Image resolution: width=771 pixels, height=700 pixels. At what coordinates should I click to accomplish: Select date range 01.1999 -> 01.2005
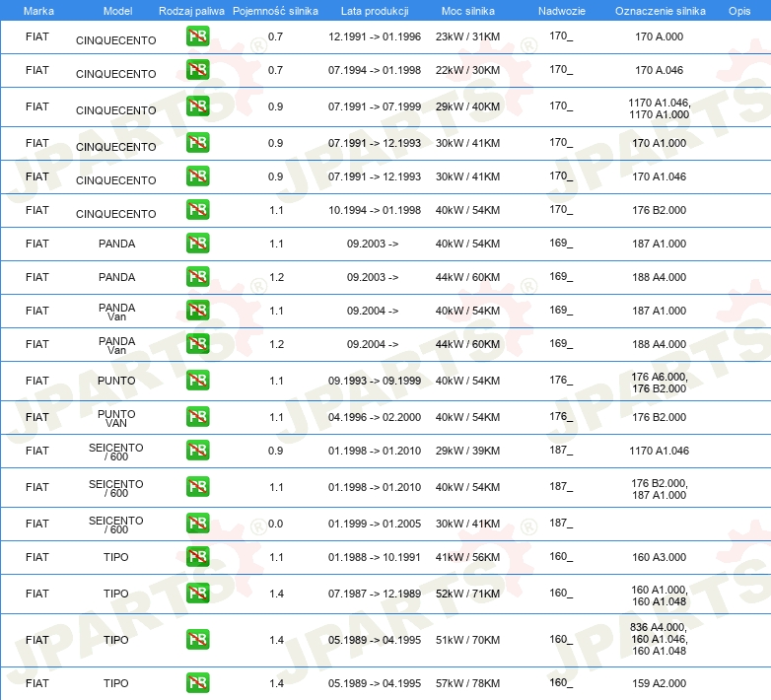coord(375,524)
